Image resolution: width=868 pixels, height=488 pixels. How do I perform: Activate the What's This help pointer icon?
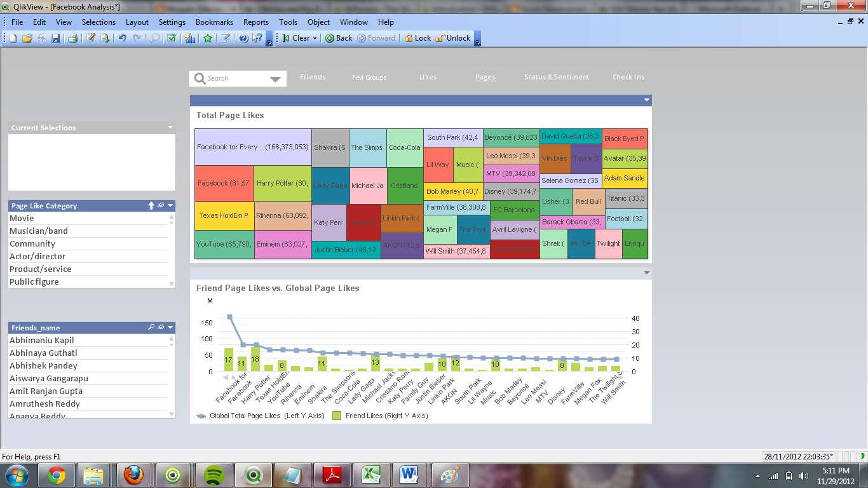tap(257, 38)
